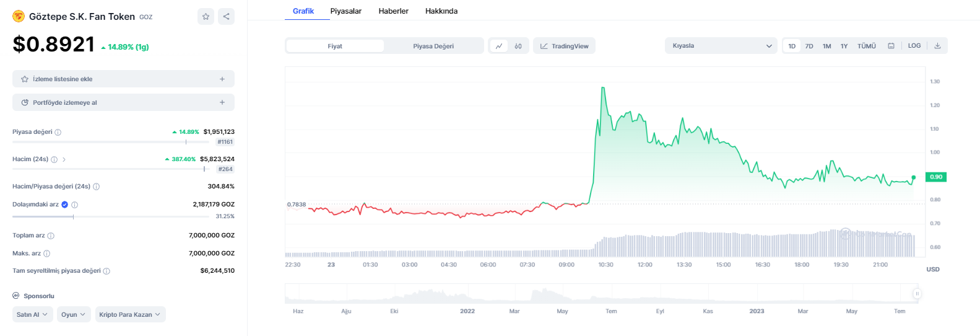Expand the Satın Al dropdown
Viewport: 980px width, 336px height.
tap(32, 314)
